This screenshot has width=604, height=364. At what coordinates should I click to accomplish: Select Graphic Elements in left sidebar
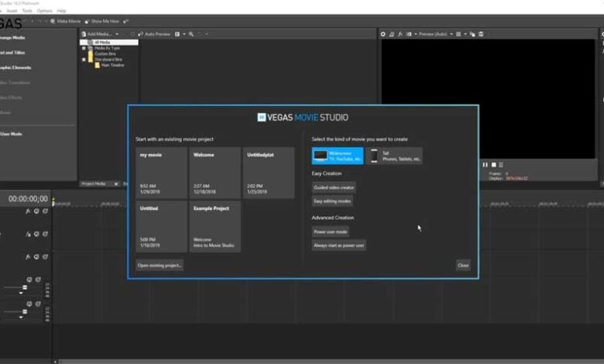(15, 67)
